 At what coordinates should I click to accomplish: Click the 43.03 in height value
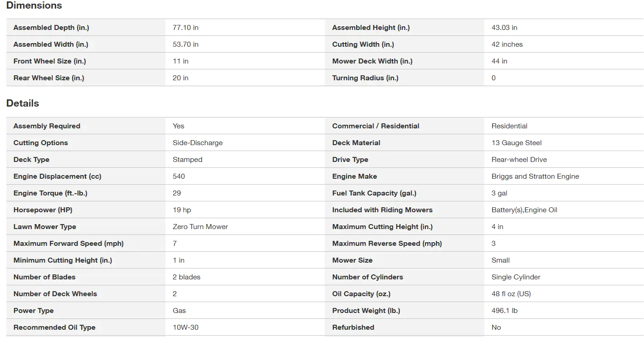click(x=504, y=28)
